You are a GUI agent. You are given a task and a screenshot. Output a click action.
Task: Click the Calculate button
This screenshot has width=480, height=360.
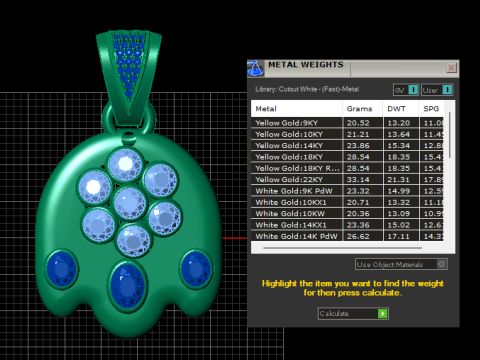point(353,314)
